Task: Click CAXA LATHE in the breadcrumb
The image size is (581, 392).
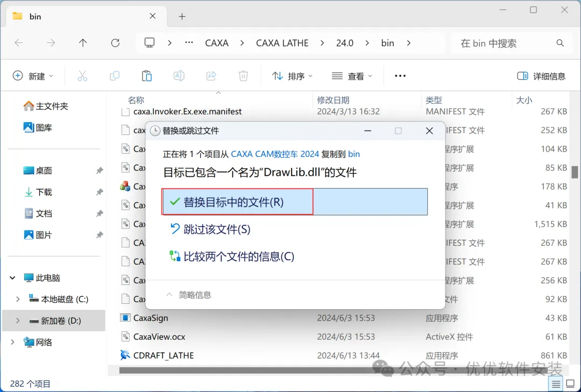Action: pyautogui.click(x=282, y=43)
